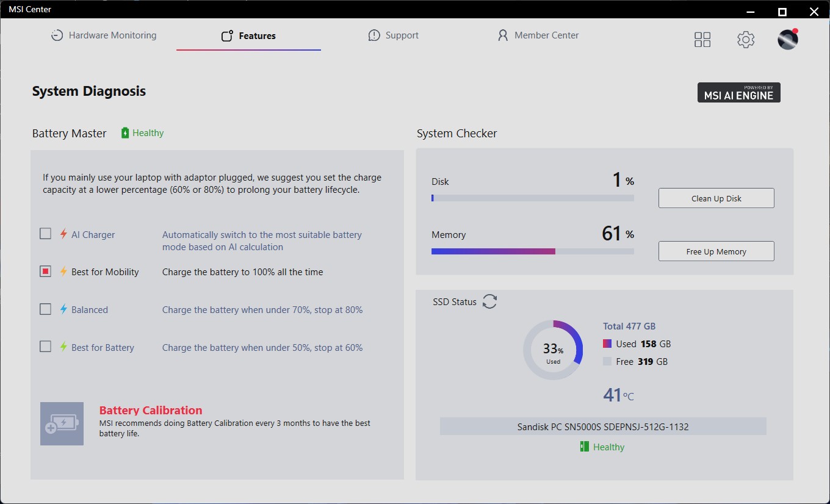Click the green Best for Battery lightning icon
Screen dimensions: 830x504
[63, 347]
